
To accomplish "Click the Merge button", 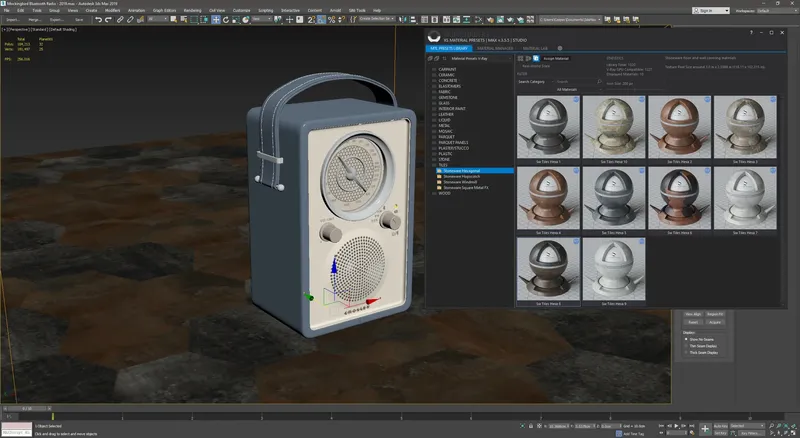I will click(x=34, y=19).
